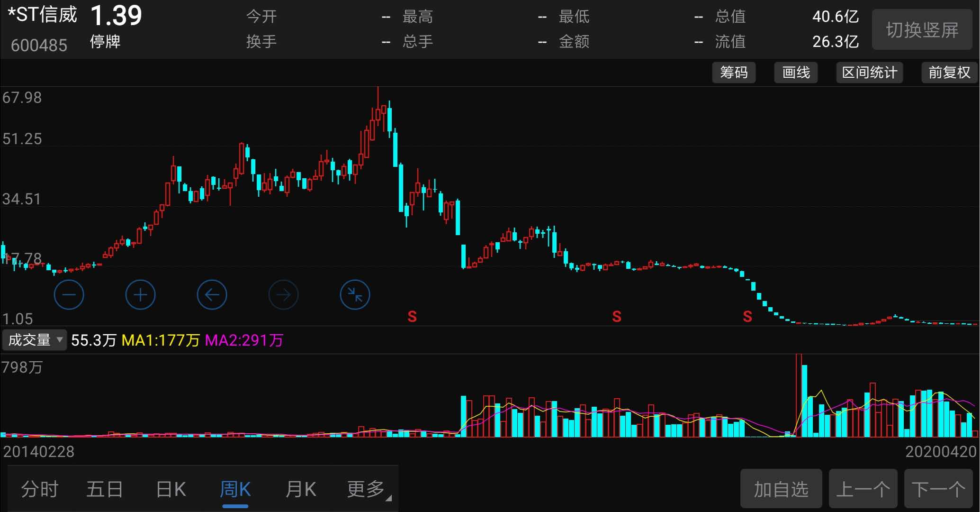Tap the *ST信威 stock name
Viewport: 980px width, 512px height.
click(x=42, y=14)
